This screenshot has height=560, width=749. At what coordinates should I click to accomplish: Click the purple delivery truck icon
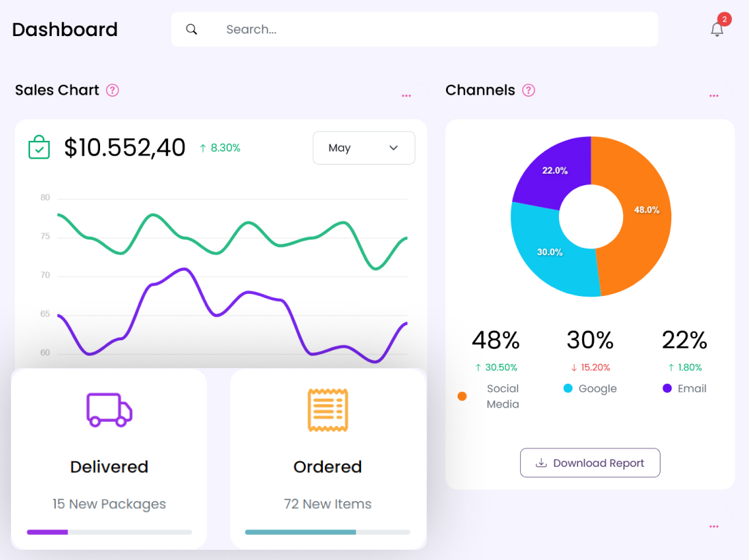click(x=109, y=410)
